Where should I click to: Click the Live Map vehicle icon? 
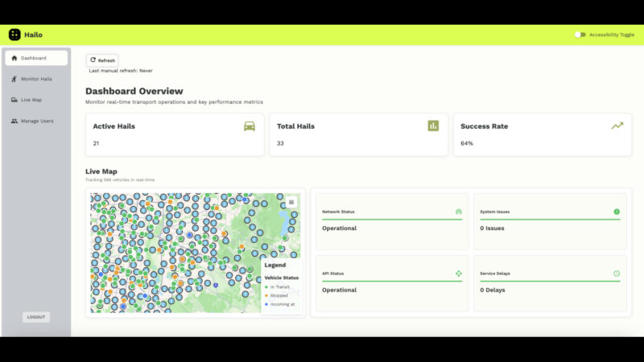coord(14,100)
